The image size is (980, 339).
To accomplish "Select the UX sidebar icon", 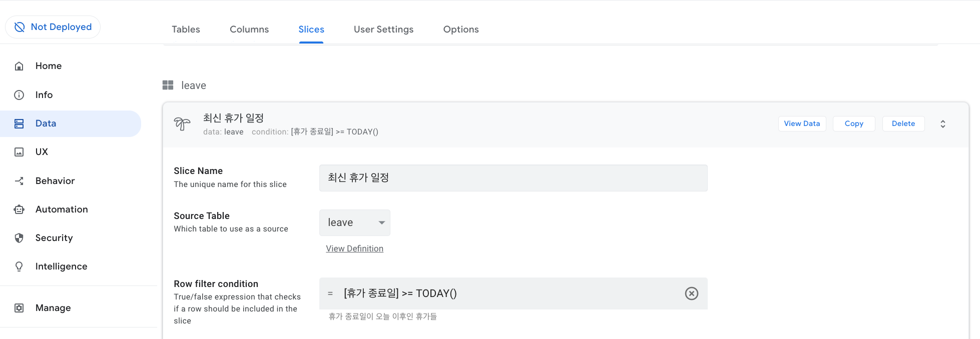I will pyautogui.click(x=19, y=152).
